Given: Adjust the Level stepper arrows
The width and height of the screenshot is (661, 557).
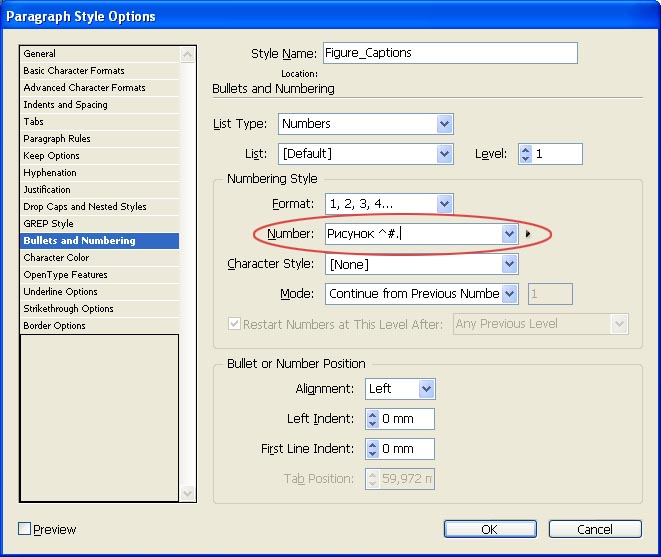Looking at the screenshot, I should click(x=525, y=154).
